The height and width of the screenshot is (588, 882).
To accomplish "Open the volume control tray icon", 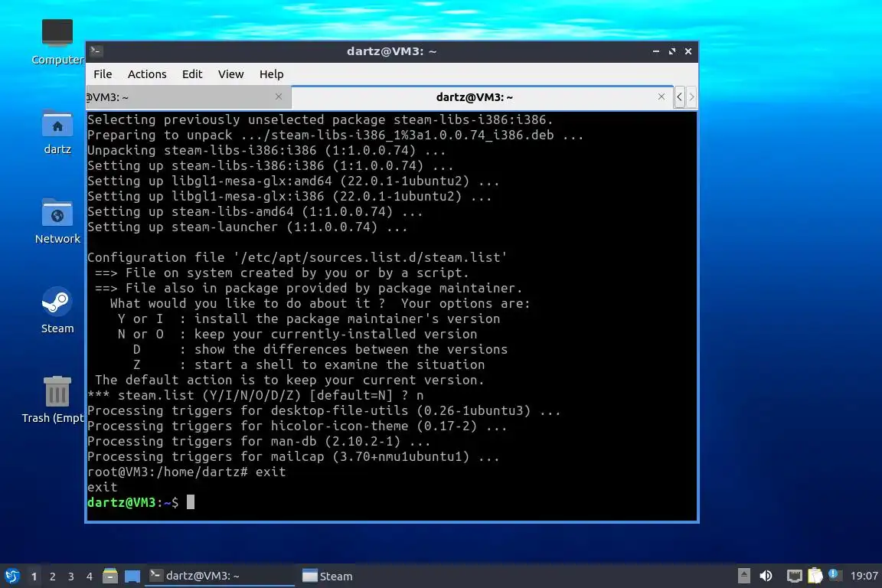I will tap(766, 576).
